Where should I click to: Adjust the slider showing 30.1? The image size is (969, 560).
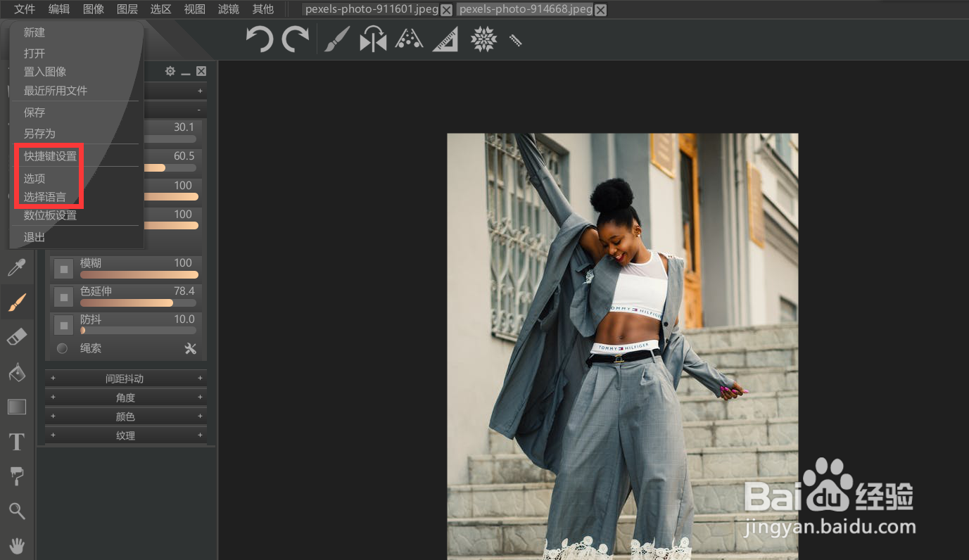point(170,139)
